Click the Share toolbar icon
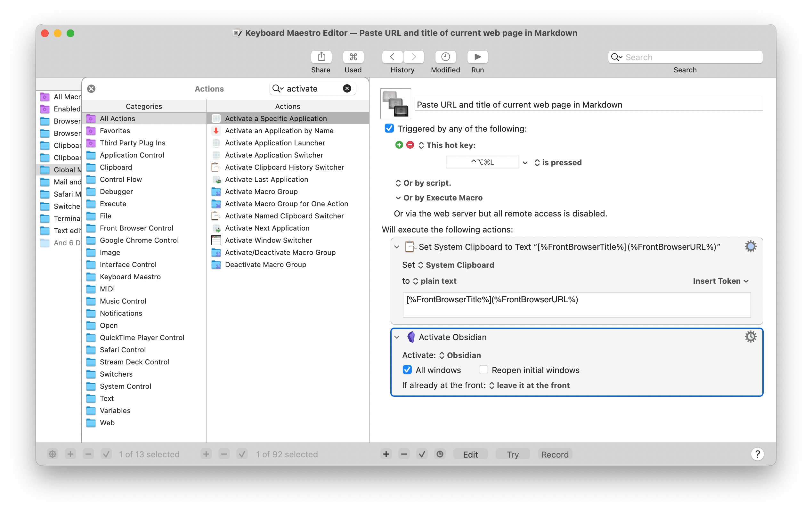The image size is (812, 513). (321, 57)
